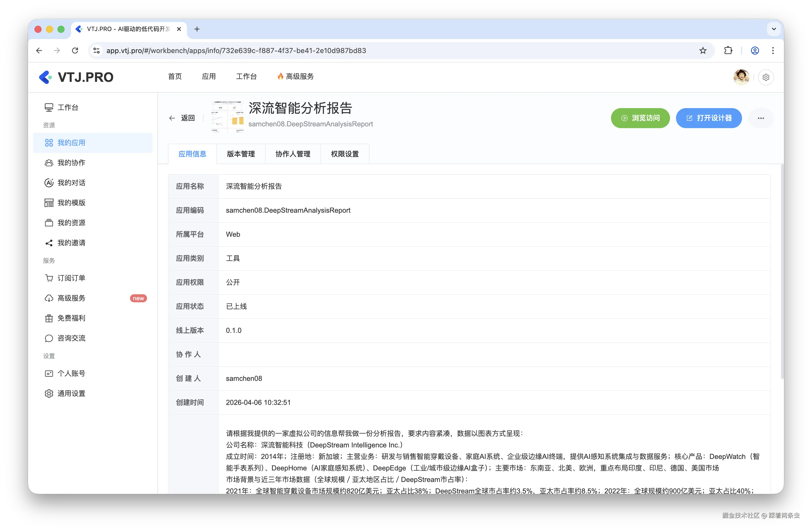Open Chrome's three-dot menu

[x=773, y=51]
